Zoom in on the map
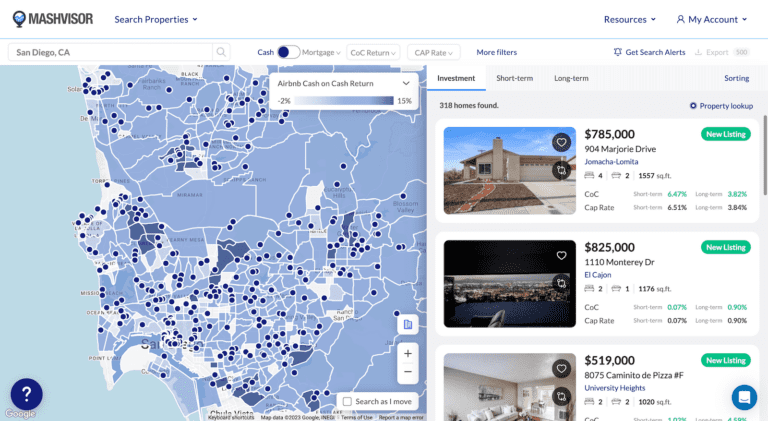Viewport: 768px width, 421px height. tap(407, 353)
